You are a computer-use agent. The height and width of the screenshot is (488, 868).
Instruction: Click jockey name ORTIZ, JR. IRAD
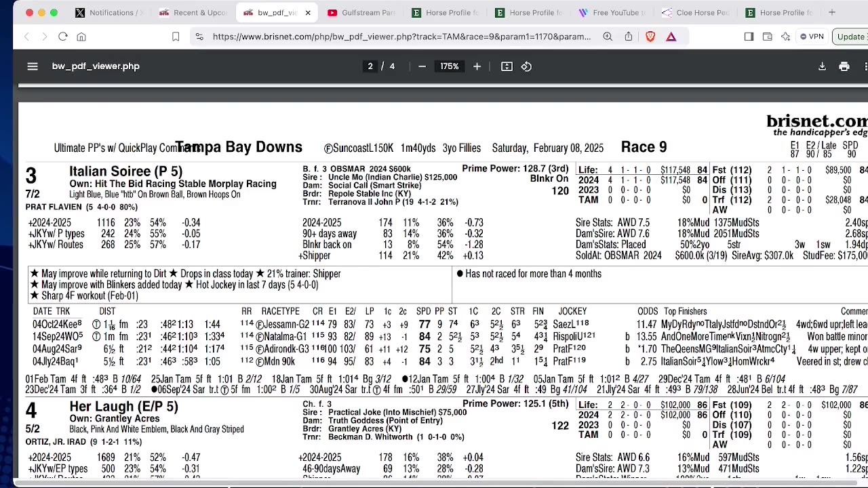click(x=56, y=442)
